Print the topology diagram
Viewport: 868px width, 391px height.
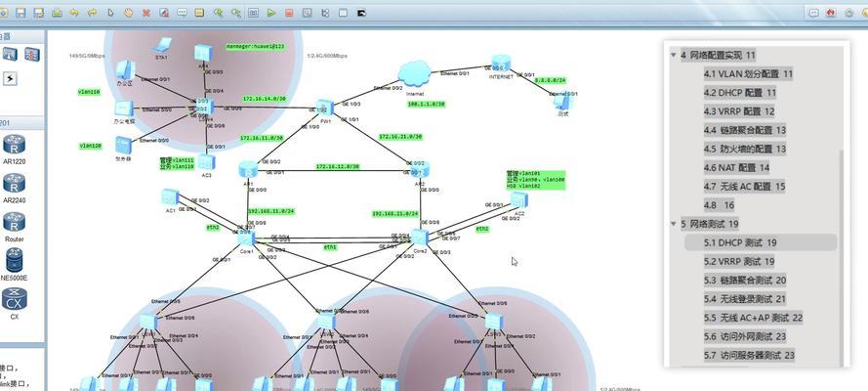point(57,13)
